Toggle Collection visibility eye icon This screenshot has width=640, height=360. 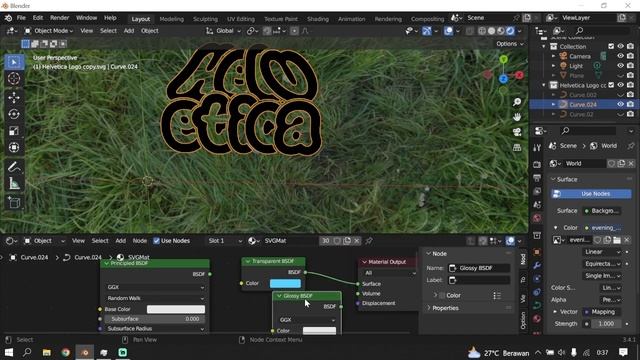[620, 47]
